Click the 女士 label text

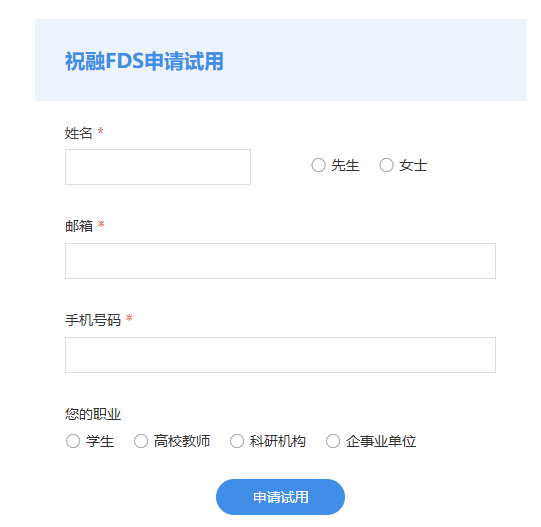[x=413, y=165]
